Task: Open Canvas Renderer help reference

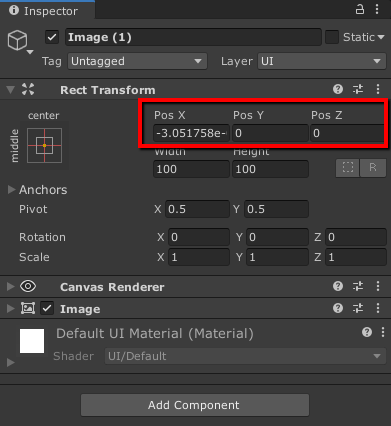Action: pyautogui.click(x=338, y=286)
